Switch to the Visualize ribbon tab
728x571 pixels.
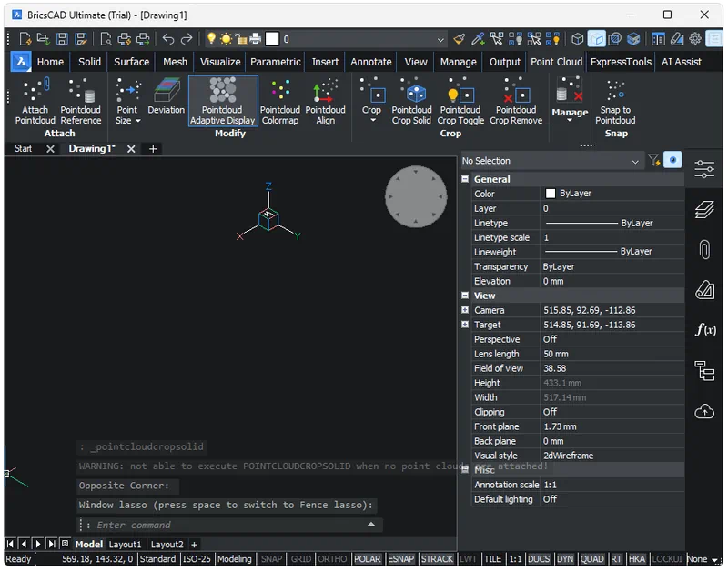220,62
